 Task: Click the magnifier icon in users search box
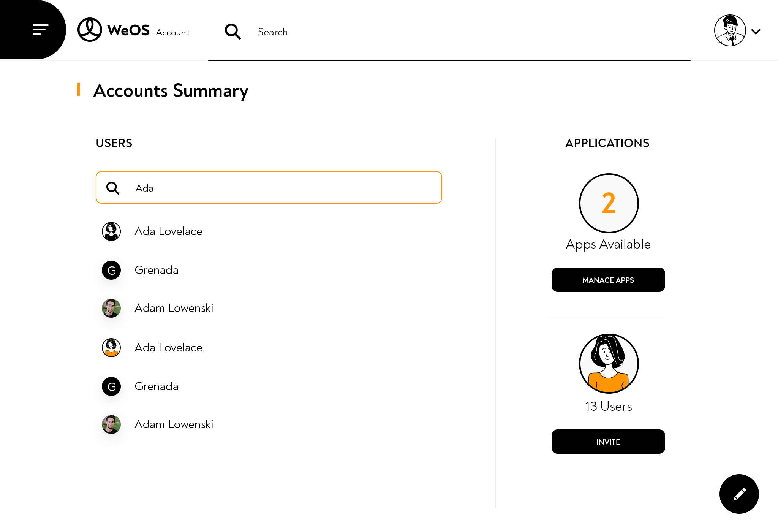pyautogui.click(x=113, y=188)
